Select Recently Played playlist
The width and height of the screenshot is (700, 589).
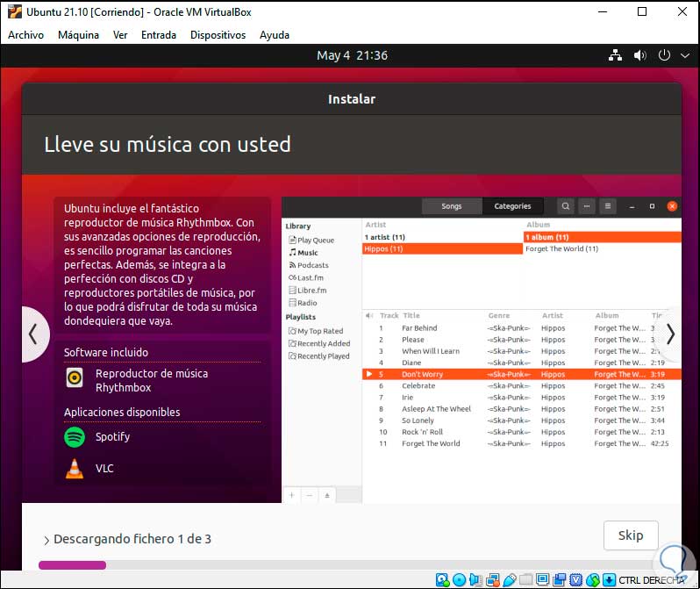point(318,356)
